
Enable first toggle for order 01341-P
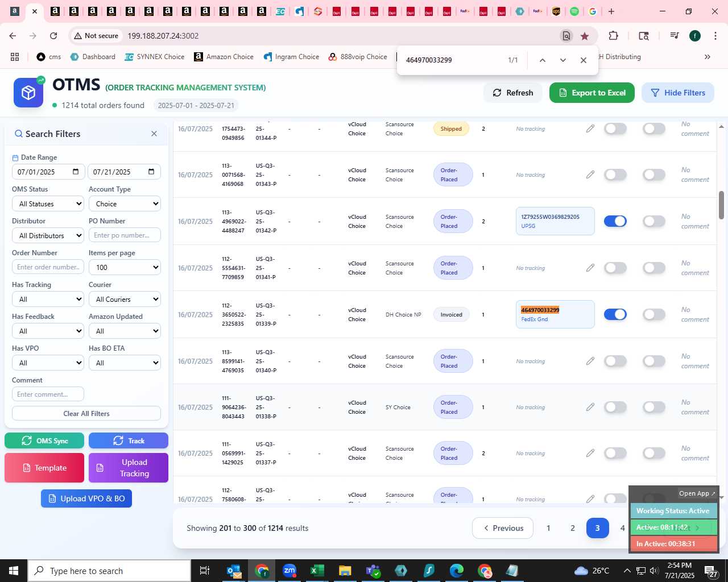point(615,268)
